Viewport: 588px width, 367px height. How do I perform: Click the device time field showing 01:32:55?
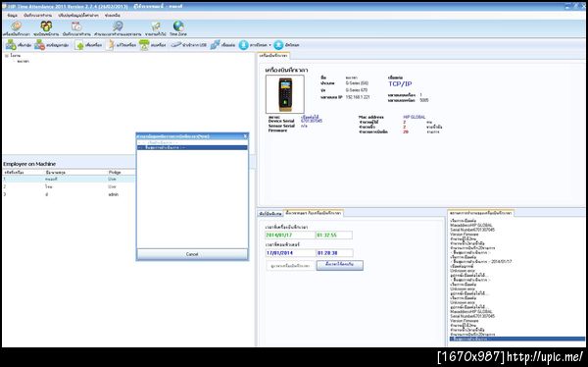tap(334, 236)
